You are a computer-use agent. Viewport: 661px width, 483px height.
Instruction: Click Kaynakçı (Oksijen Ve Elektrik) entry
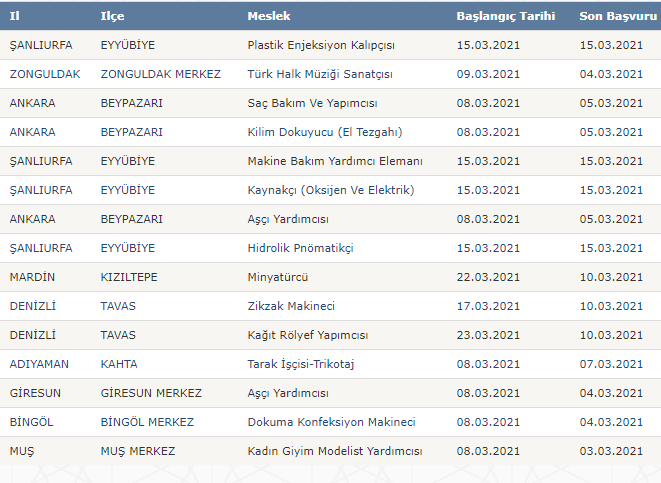330,190
